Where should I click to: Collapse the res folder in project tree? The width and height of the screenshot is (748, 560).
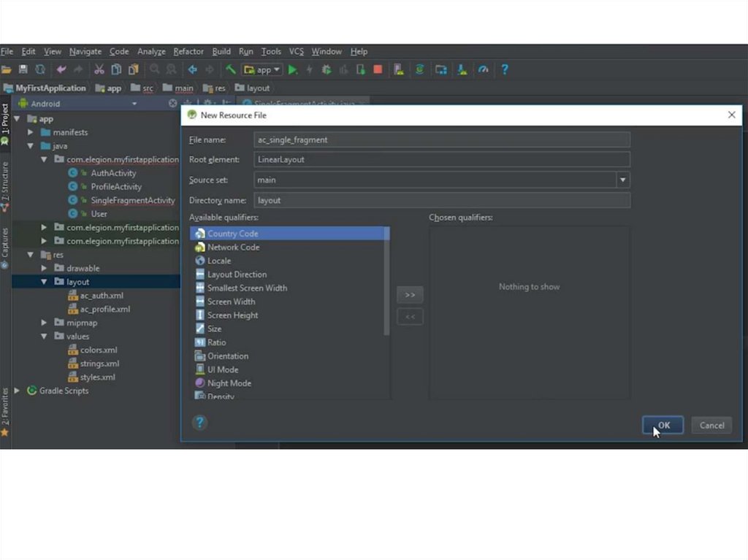pyautogui.click(x=31, y=255)
